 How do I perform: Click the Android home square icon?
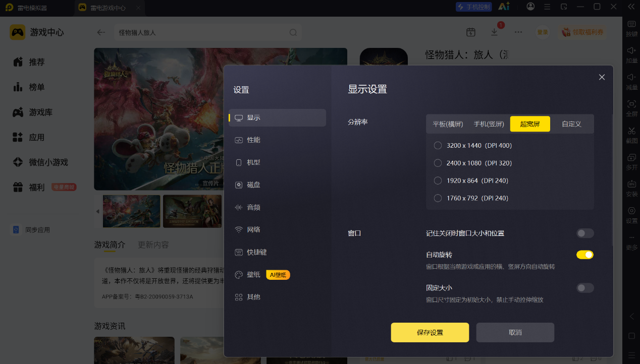pyautogui.click(x=631, y=336)
